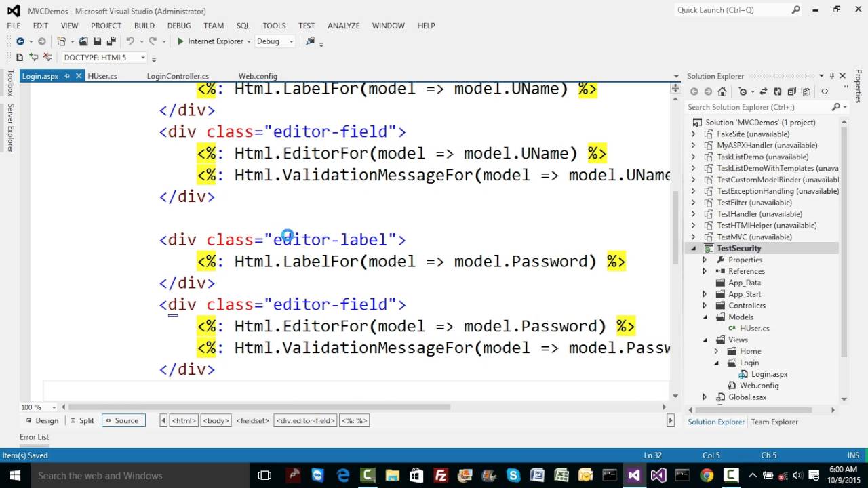Undo the last action via toolbar
The width and height of the screenshot is (868, 488).
(130, 41)
